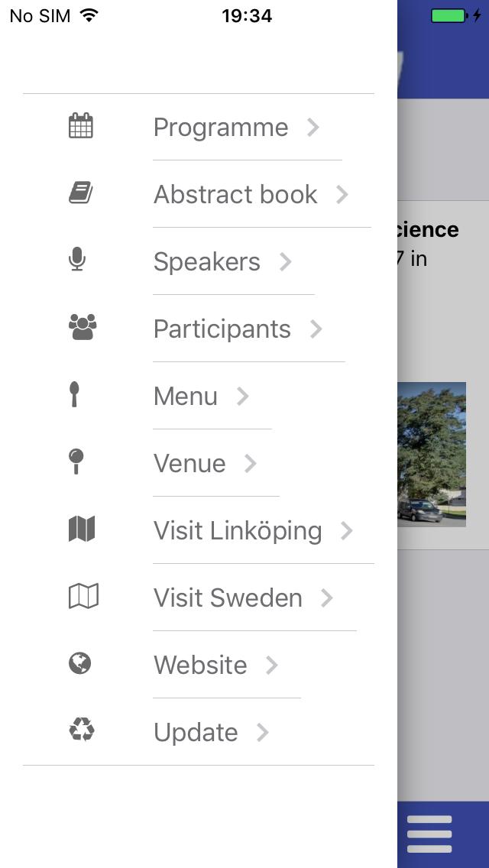Open the Participants menu item

pos(222,329)
